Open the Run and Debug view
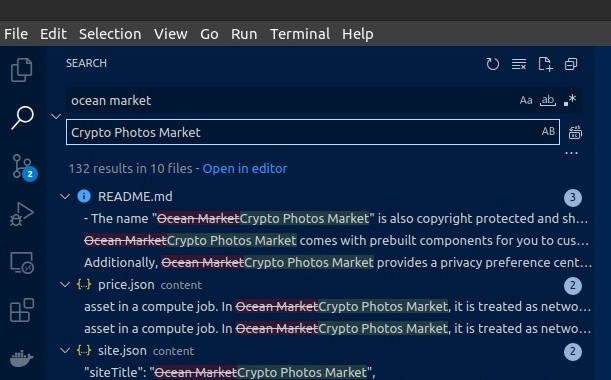This screenshot has width=611, height=380. pyautogui.click(x=22, y=214)
